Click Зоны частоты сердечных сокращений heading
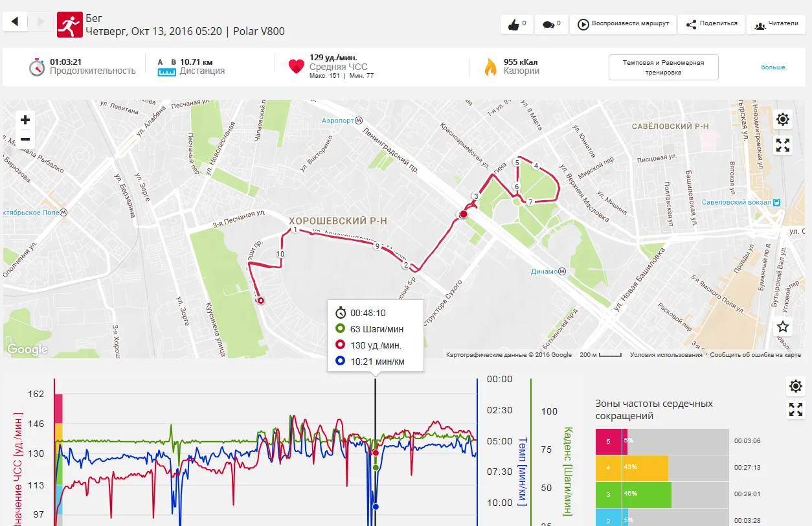The image size is (812, 526). pos(654,409)
